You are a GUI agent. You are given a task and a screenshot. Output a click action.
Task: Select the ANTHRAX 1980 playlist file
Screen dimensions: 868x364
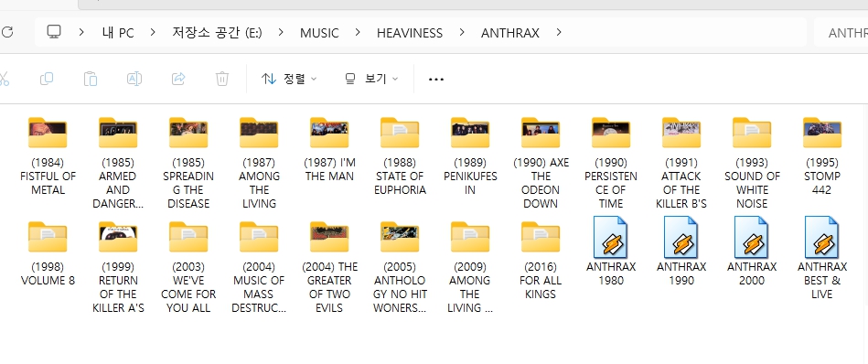click(x=611, y=251)
